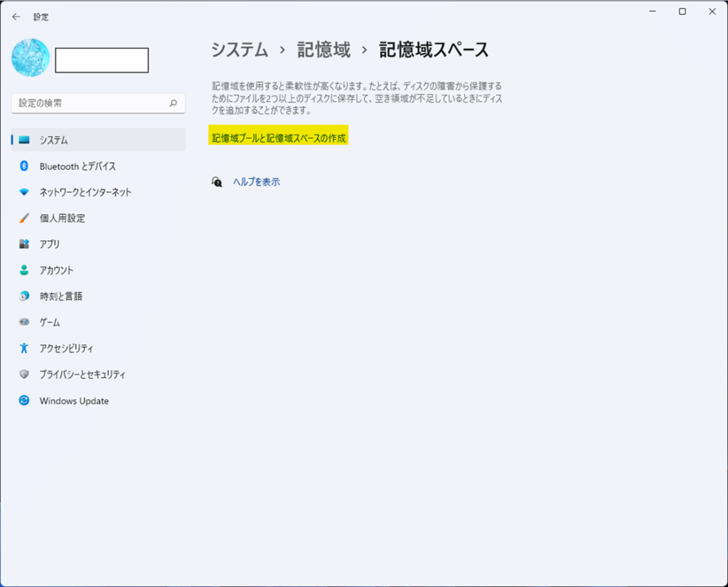This screenshot has width=728, height=587.
Task: Open 記憶域プールと記憶域スペースの作成
Action: tap(279, 136)
